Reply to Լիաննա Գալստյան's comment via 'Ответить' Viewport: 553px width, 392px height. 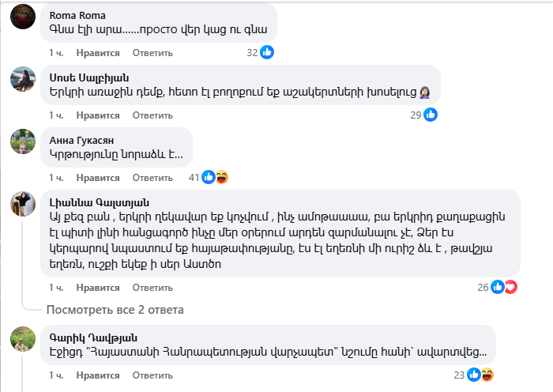[x=152, y=288]
